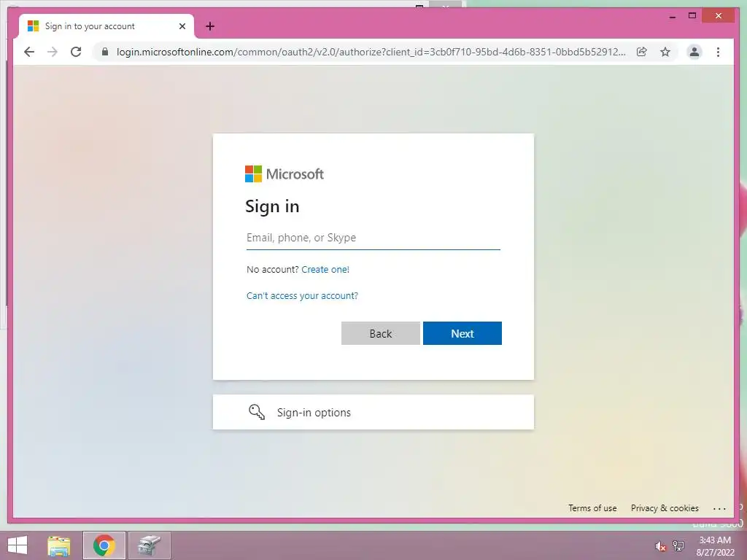This screenshot has width=747, height=560.
Task: Open Privacy & cookies link
Action: [x=665, y=508]
